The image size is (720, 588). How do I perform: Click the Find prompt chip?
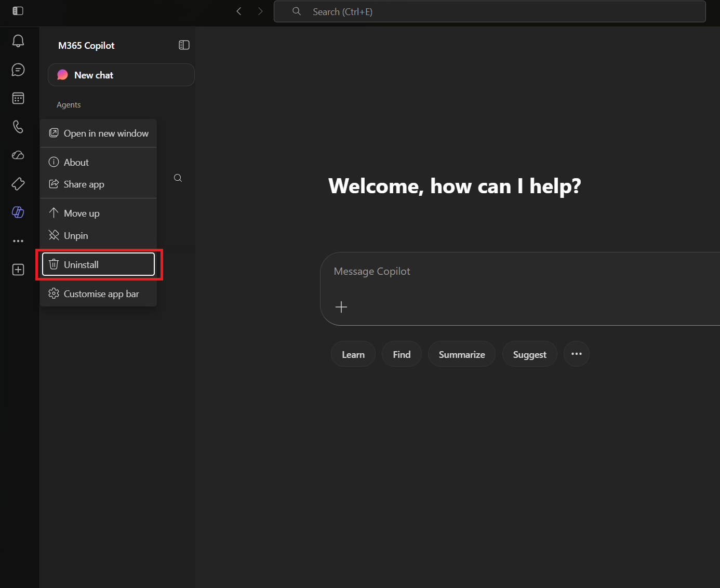pos(402,354)
